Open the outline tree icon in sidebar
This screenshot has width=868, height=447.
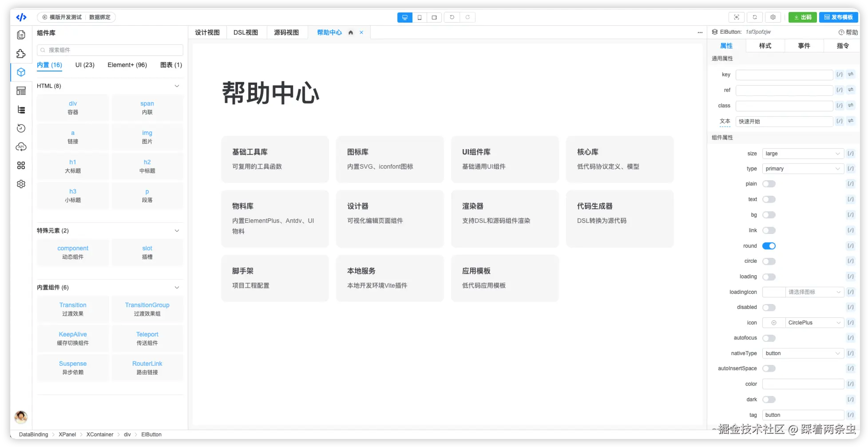point(21,110)
